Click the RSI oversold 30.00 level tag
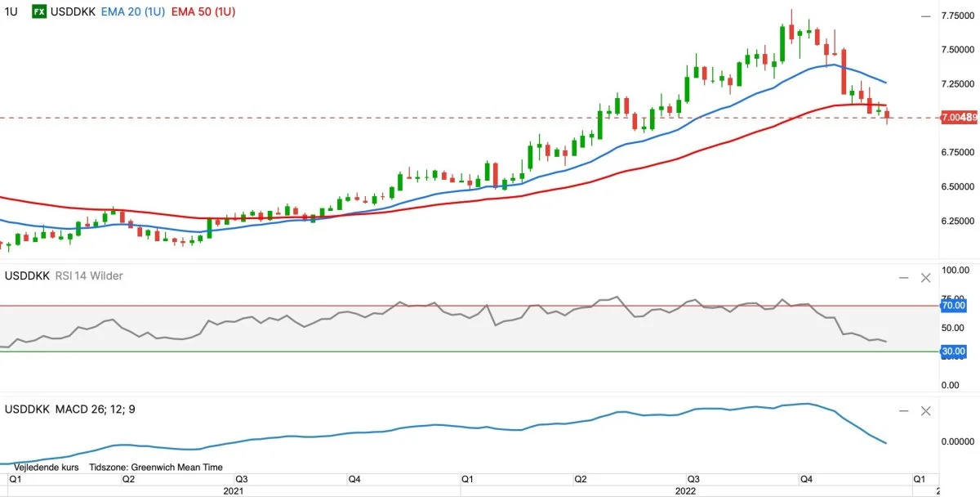This screenshot has width=980, height=497. 953,351
